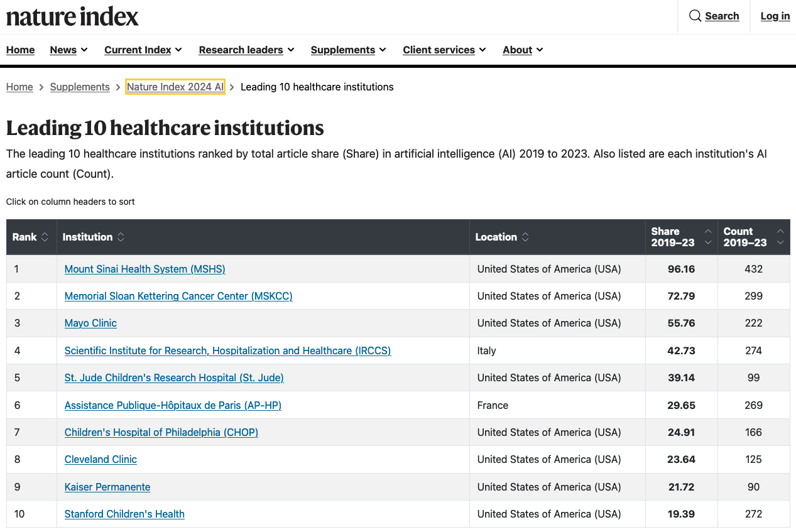Click the Log in link

tap(775, 16)
